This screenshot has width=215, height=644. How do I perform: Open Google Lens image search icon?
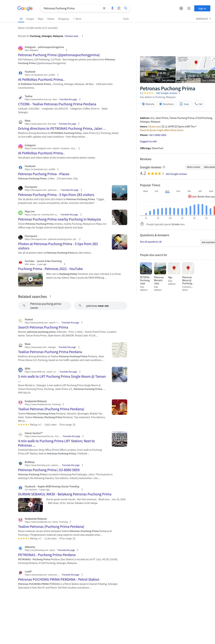(119, 8)
